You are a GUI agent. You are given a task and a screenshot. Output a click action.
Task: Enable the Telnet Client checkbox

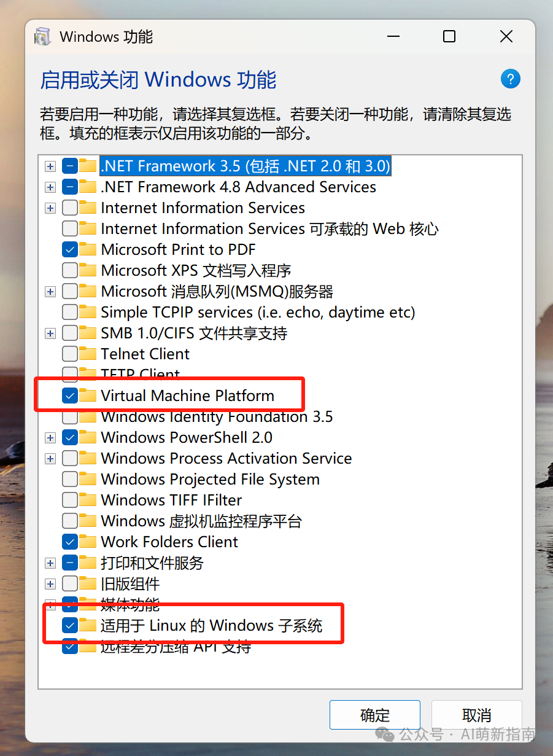(70, 354)
